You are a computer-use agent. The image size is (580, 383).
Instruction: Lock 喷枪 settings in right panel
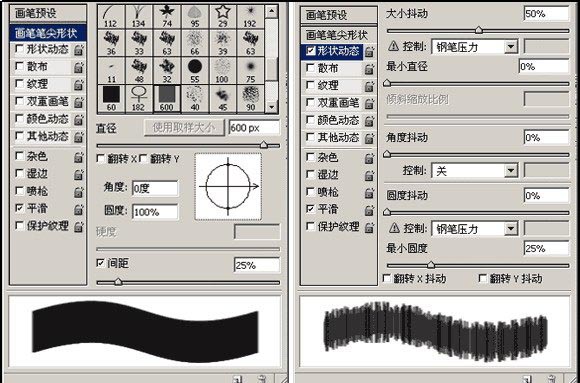[369, 193]
